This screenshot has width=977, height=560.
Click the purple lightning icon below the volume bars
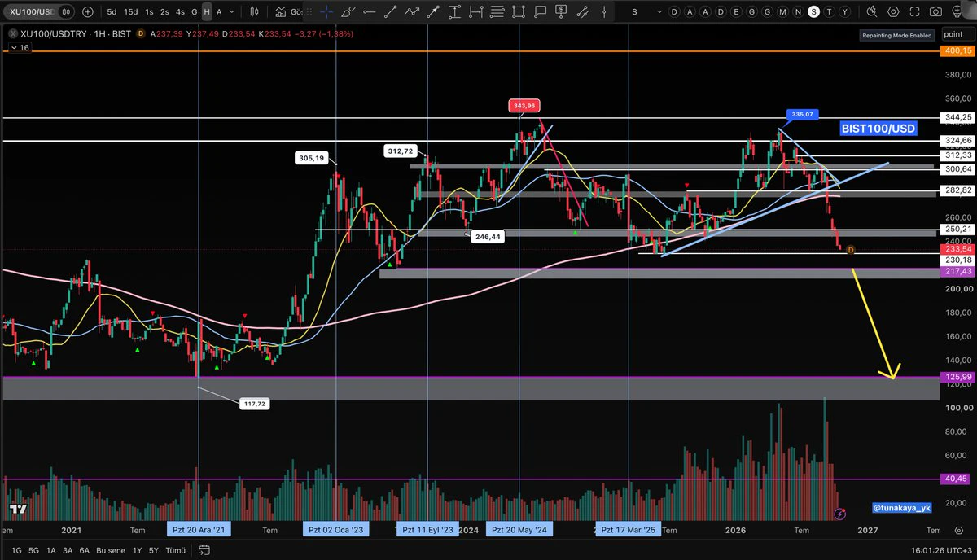[840, 514]
